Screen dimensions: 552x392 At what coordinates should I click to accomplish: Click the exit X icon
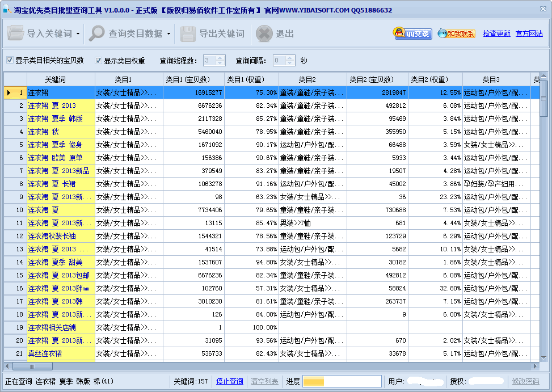(264, 33)
